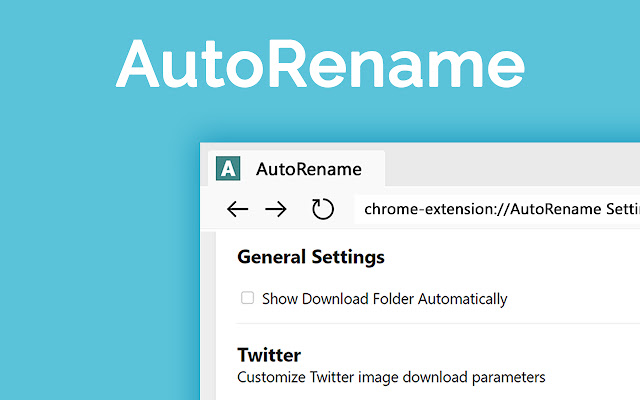
Task: Click the General Settings heading
Action: coord(311,257)
